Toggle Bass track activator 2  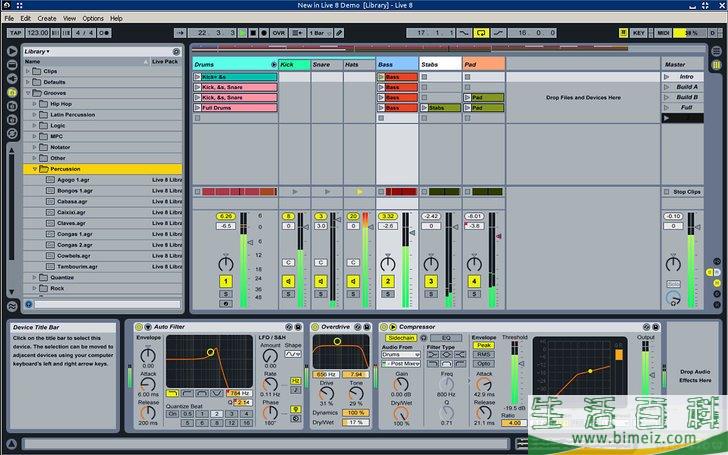click(388, 281)
